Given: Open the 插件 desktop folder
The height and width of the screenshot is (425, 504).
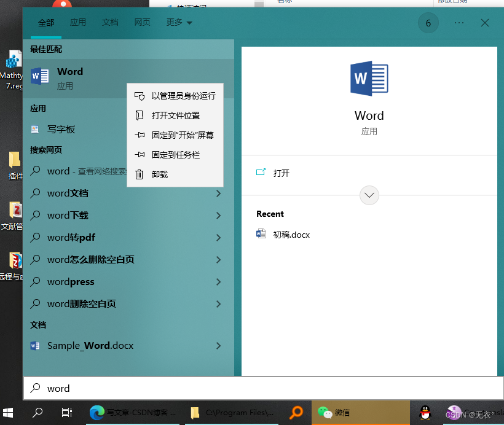Looking at the screenshot, I should point(15,165).
